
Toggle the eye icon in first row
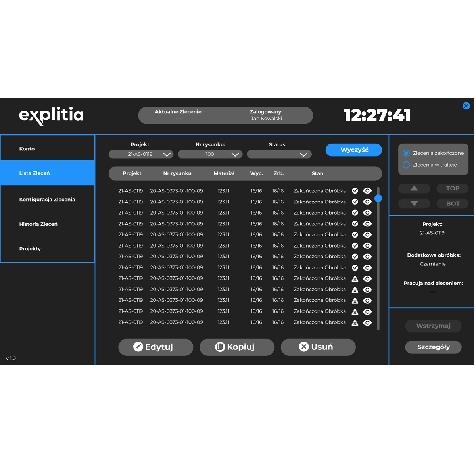point(368,191)
